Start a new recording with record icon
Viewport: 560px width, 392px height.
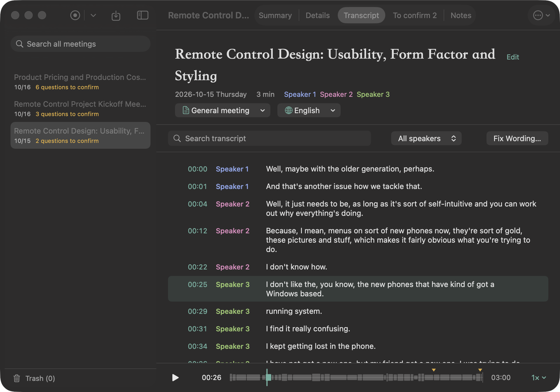(75, 15)
